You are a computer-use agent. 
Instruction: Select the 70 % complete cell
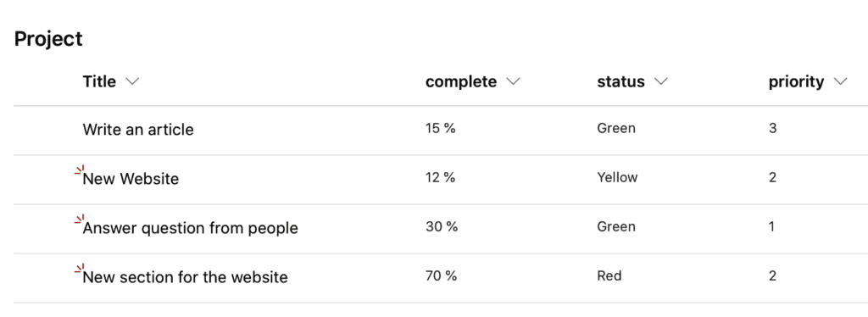441,275
